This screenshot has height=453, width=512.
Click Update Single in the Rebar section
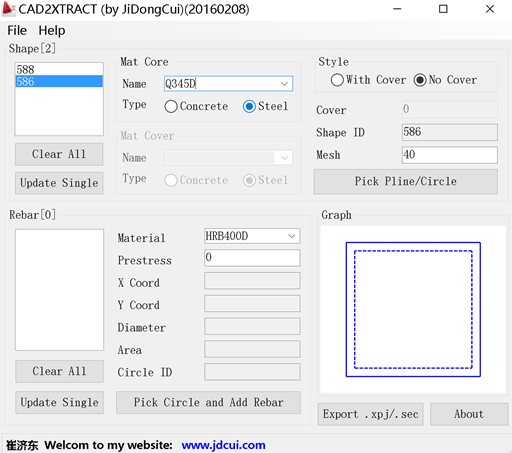click(x=59, y=403)
